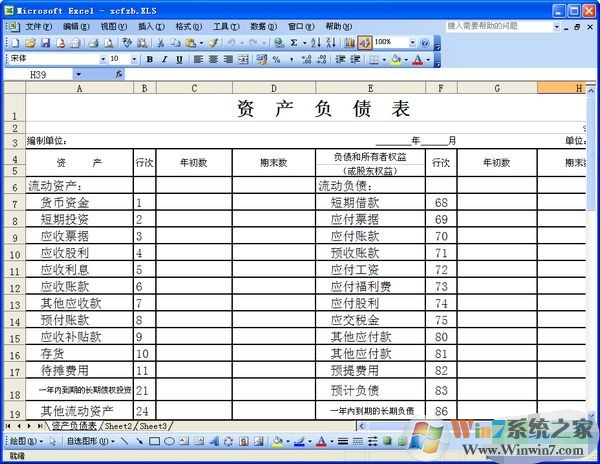Click the Line Color brush on drawing toolbar
This screenshot has width=600, height=464.
299,441
